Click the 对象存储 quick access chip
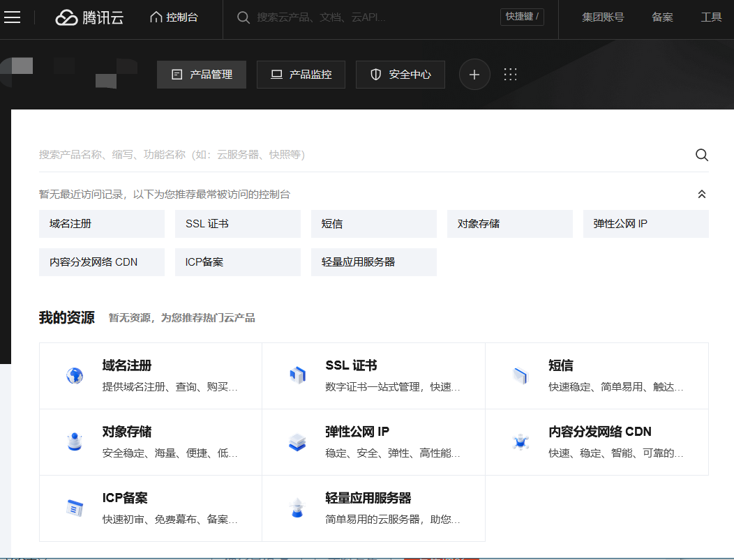The width and height of the screenshot is (734, 560). [510, 224]
